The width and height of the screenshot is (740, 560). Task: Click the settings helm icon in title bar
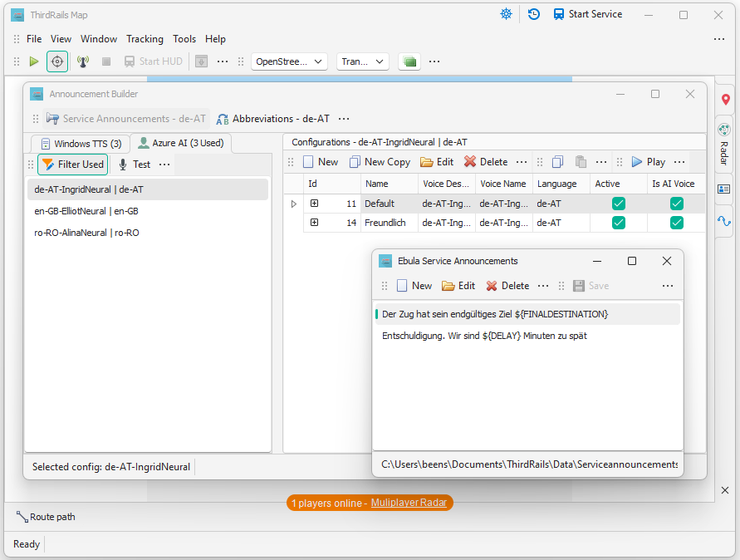[x=506, y=14]
